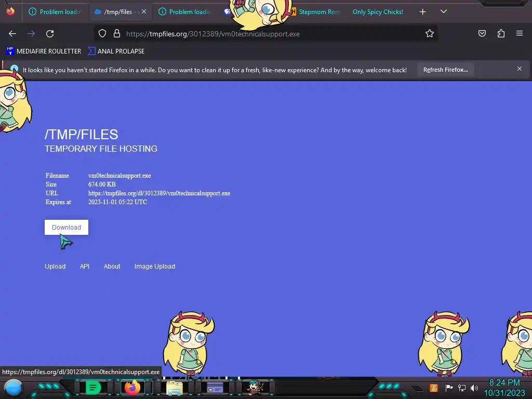Switch to the second Problem loading tab
The height and width of the screenshot is (399, 532).
pos(186,12)
